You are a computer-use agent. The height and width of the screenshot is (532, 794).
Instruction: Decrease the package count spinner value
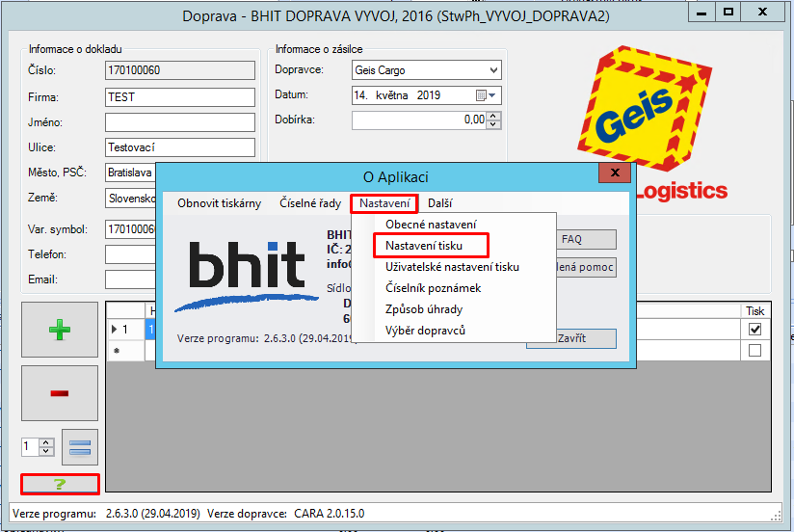[x=46, y=451]
